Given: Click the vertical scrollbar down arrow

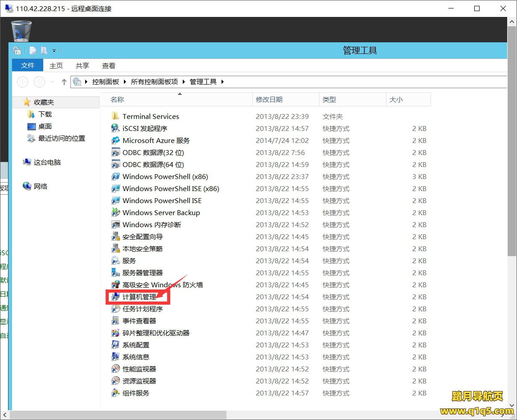Looking at the screenshot, I should pos(512,405).
